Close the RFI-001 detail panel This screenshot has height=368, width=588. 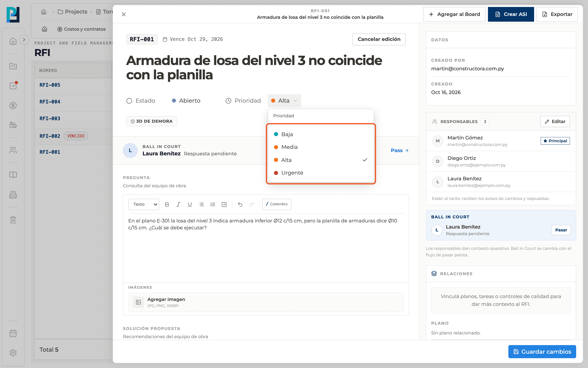coord(124,14)
